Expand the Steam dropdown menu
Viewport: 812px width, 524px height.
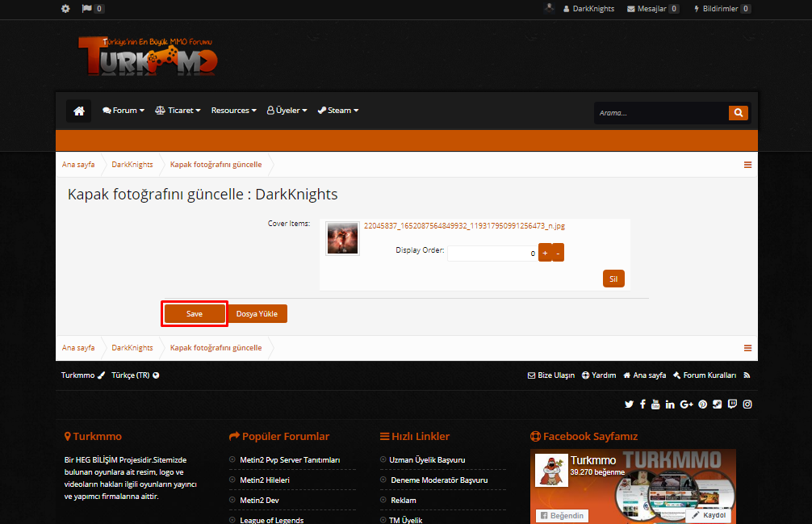click(x=338, y=111)
